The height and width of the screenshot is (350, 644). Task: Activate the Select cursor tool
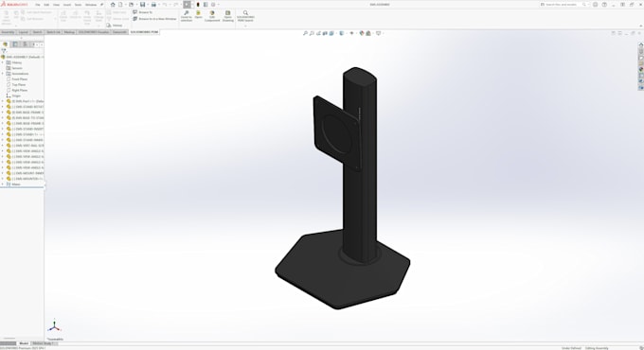pos(187,5)
